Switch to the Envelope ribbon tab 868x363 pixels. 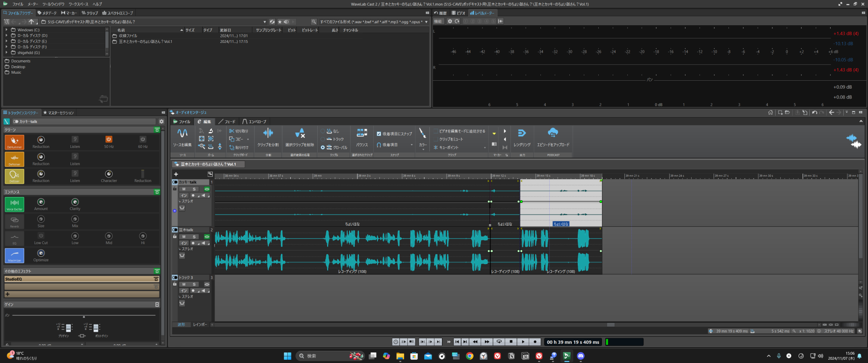[x=254, y=122]
